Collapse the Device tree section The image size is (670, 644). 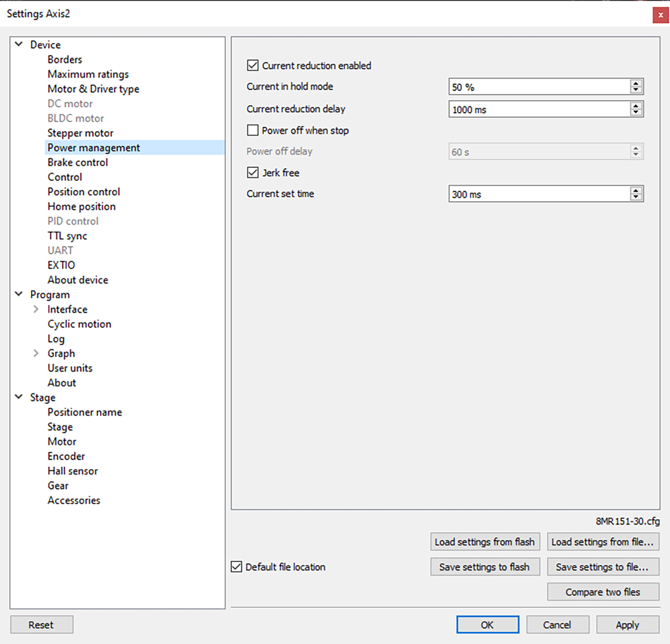coord(18,44)
